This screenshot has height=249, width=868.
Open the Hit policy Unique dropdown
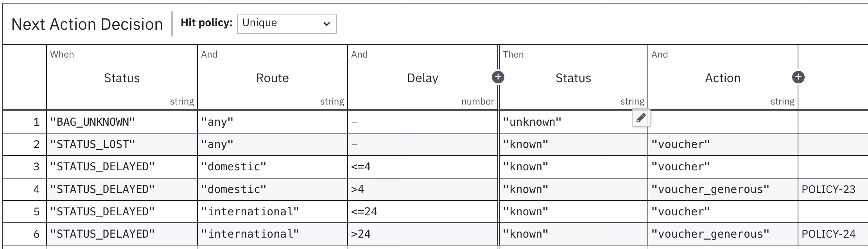[287, 24]
